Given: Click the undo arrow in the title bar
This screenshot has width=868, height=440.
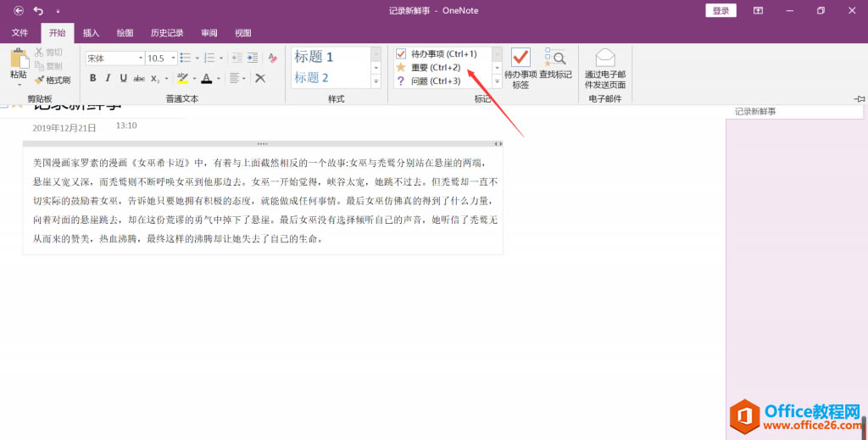Looking at the screenshot, I should [38, 10].
